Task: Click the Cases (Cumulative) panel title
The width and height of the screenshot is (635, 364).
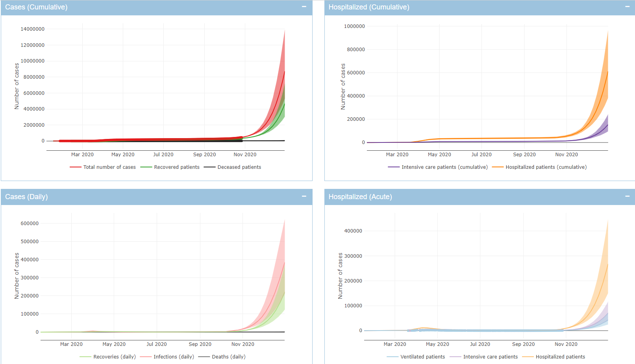Action: [x=36, y=7]
